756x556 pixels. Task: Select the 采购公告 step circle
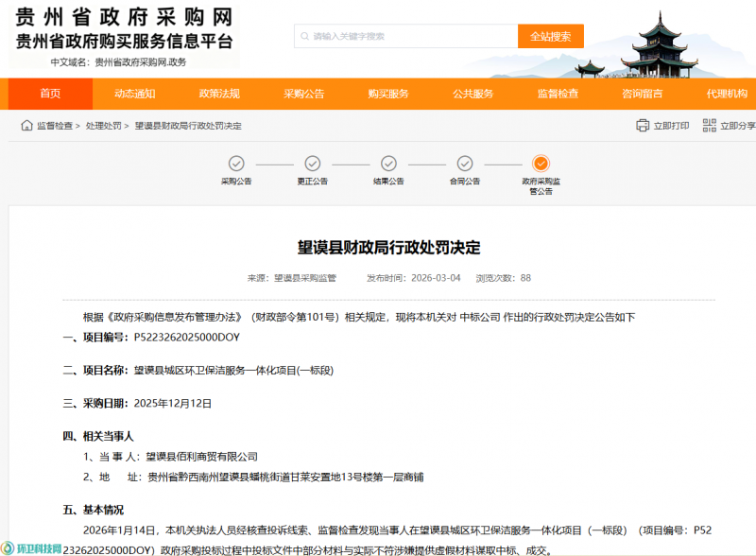click(236, 163)
